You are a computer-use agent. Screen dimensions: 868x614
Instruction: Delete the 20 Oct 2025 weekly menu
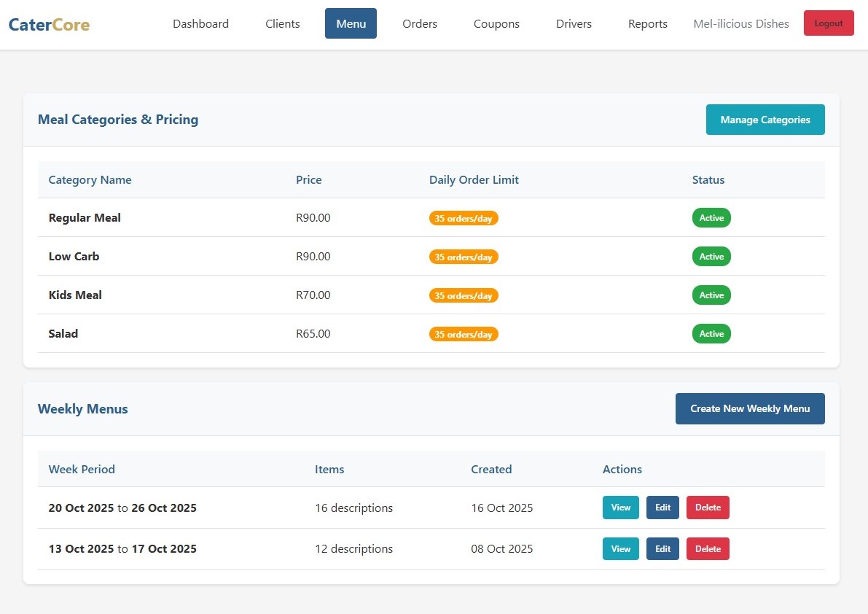(707, 508)
